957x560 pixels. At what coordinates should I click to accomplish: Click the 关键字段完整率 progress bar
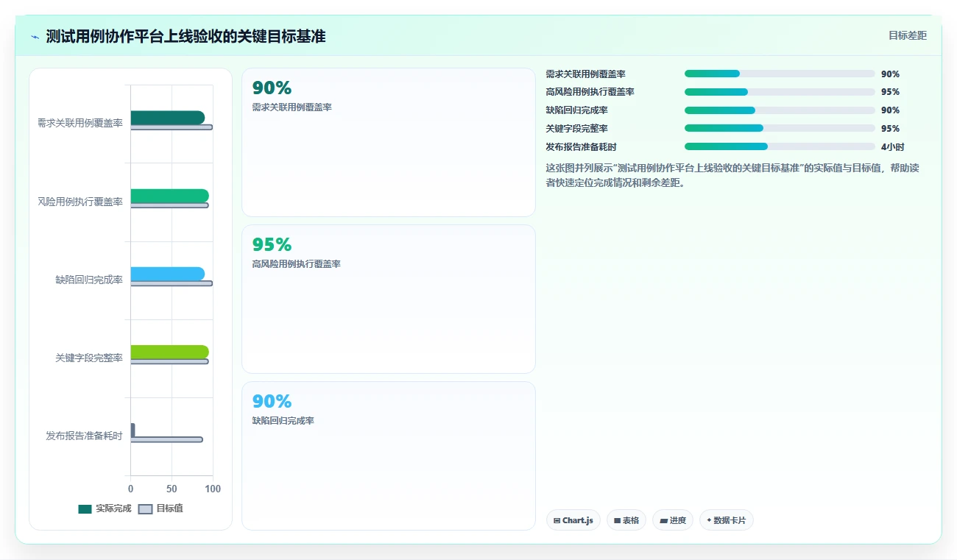tap(780, 128)
